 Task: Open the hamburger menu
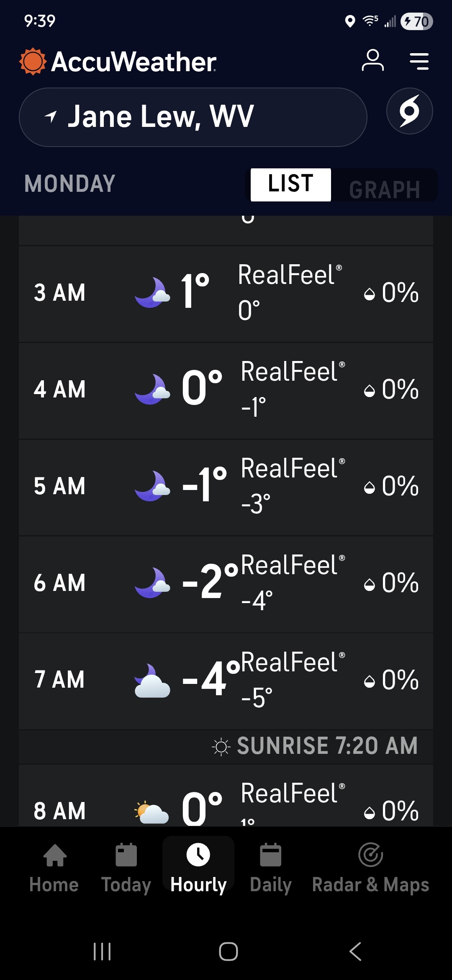[x=419, y=61]
